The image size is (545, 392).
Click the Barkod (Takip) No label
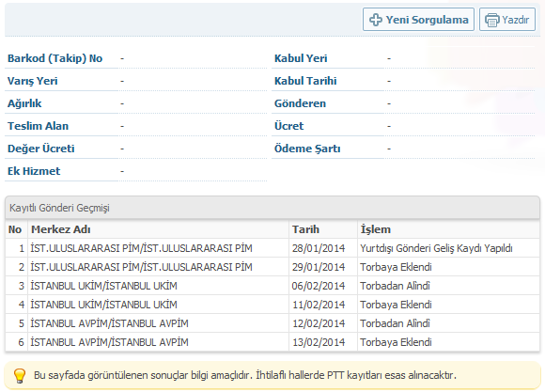(x=54, y=58)
